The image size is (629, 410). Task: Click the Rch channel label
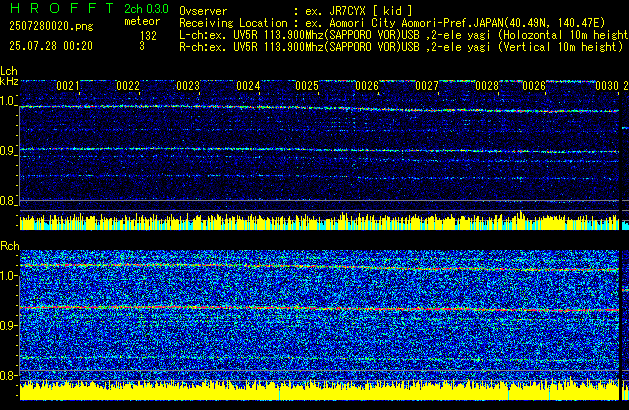tap(10, 246)
